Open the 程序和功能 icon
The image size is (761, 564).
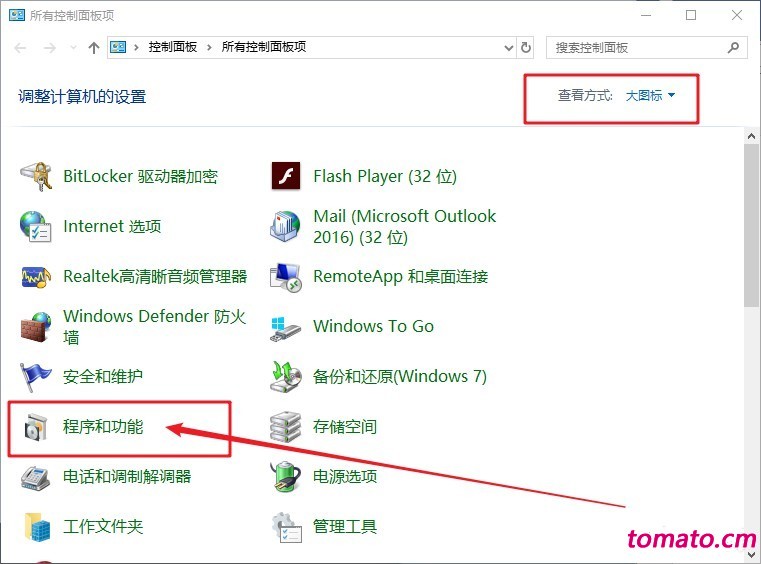click(36, 427)
